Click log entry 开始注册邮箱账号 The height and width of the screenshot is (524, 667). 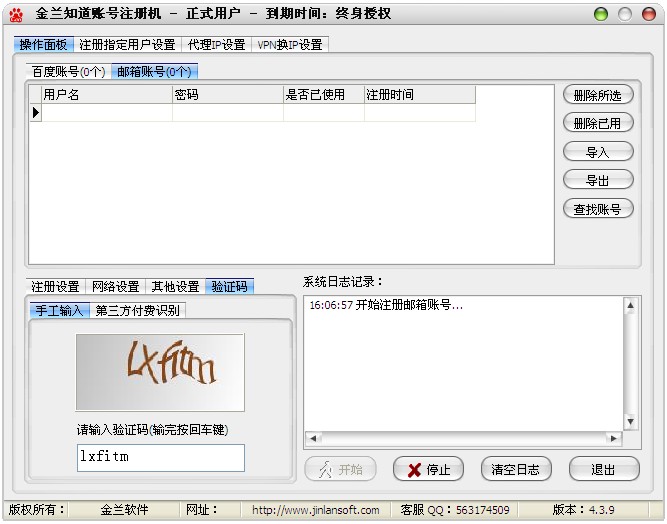click(x=386, y=305)
